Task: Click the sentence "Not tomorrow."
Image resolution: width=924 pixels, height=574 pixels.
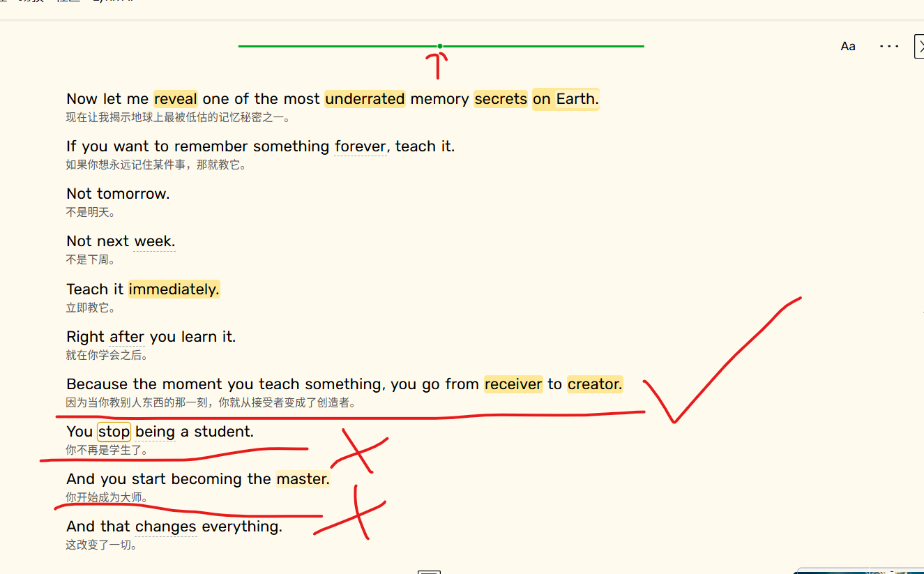Action: [x=118, y=194]
